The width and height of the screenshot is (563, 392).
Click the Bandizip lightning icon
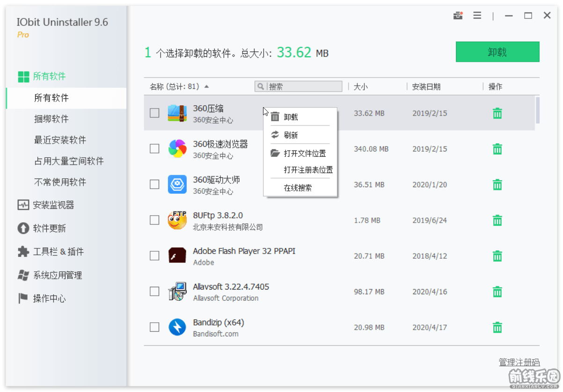click(177, 327)
